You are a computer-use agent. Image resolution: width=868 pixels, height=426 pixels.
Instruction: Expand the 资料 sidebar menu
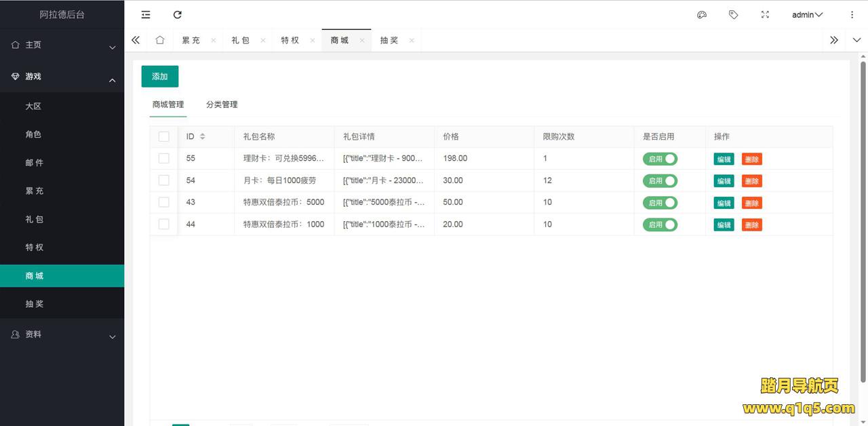coord(62,334)
